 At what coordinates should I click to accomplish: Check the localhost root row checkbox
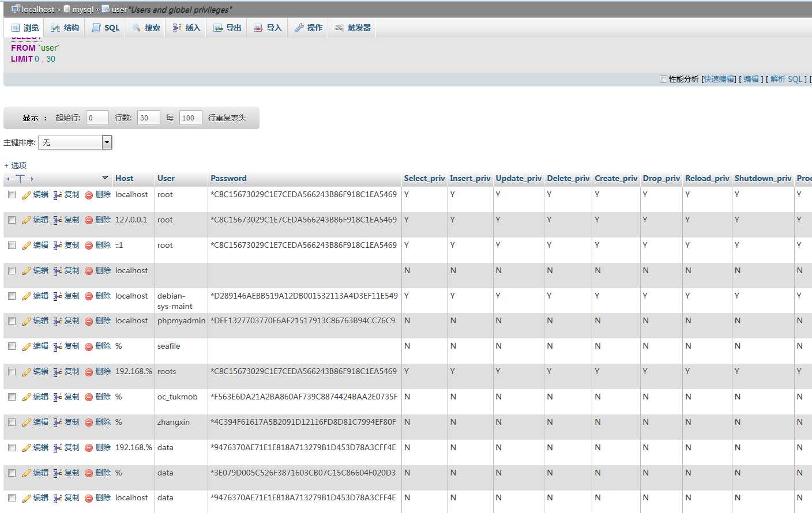(12, 195)
